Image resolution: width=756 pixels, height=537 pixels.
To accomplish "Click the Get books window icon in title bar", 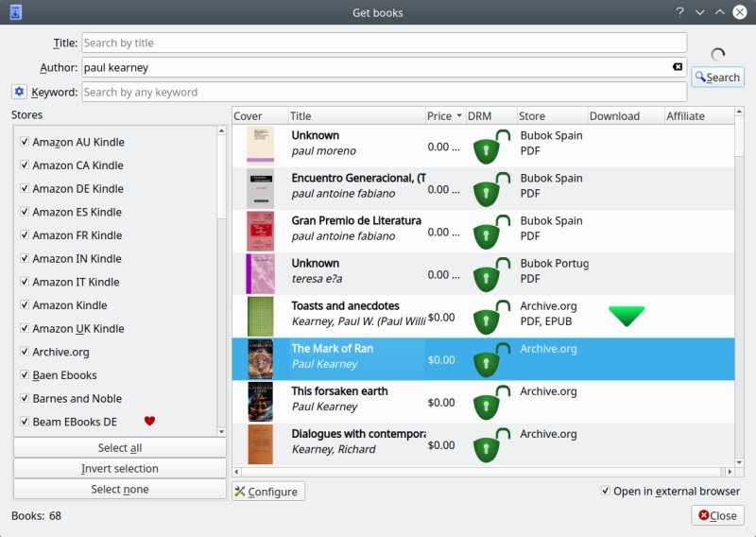I will pyautogui.click(x=15, y=12).
